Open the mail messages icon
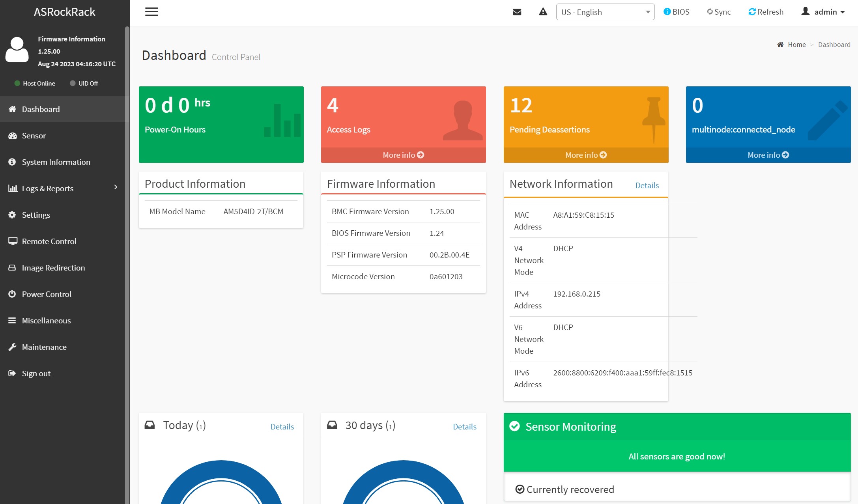This screenshot has height=504, width=858. click(517, 12)
